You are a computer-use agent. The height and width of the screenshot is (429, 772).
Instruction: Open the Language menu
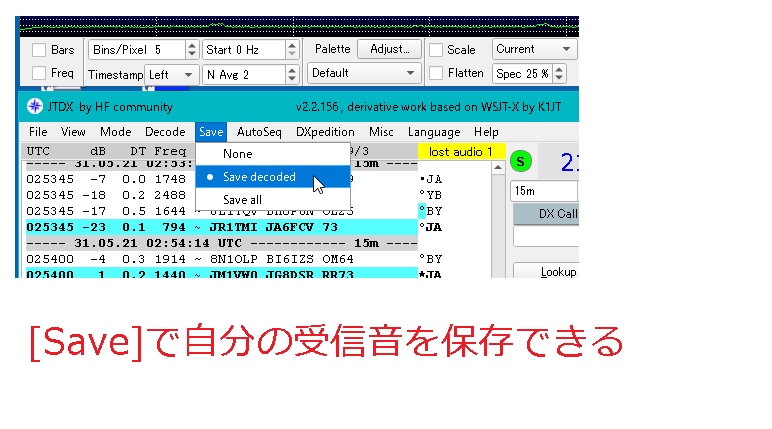tap(434, 132)
